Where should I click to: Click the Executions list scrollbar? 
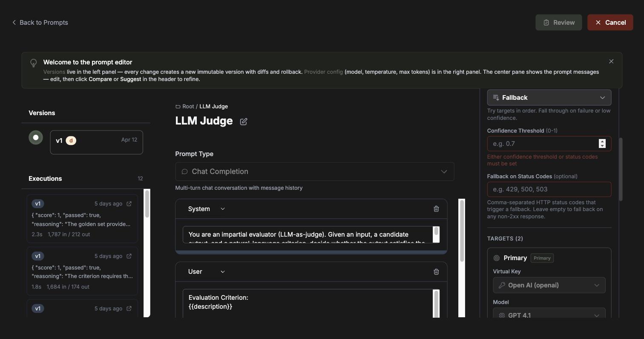pos(147,204)
